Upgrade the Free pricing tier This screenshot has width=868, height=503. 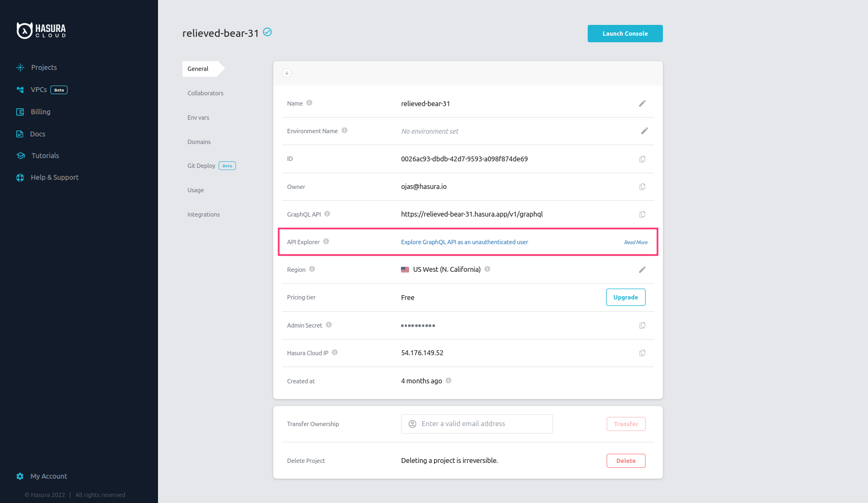pyautogui.click(x=626, y=297)
